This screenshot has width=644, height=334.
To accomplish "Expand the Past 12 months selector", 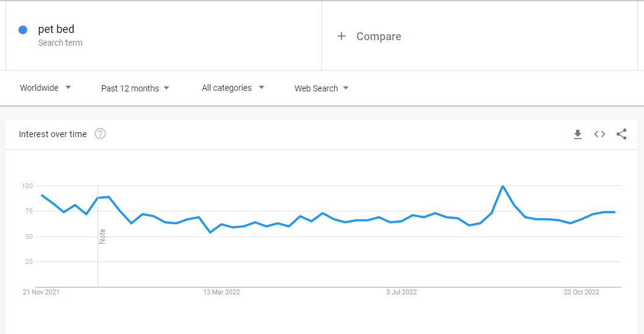I will coord(135,88).
